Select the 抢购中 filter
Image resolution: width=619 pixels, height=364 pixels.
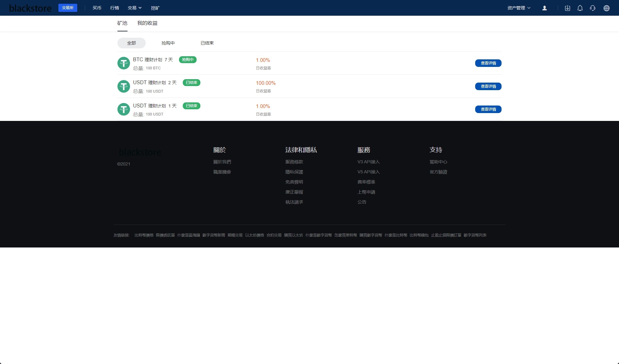click(x=168, y=43)
